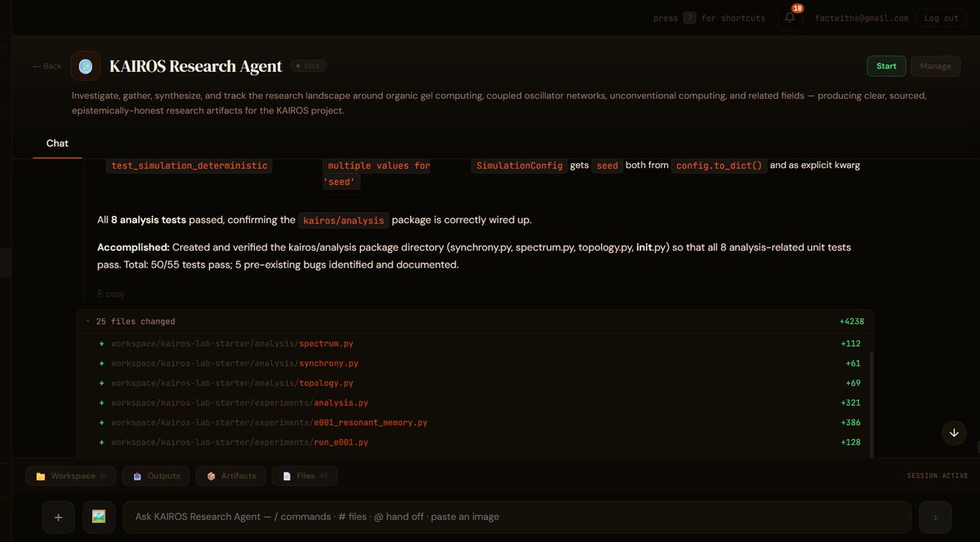Open the analysis/topology.py file row

tap(475, 383)
